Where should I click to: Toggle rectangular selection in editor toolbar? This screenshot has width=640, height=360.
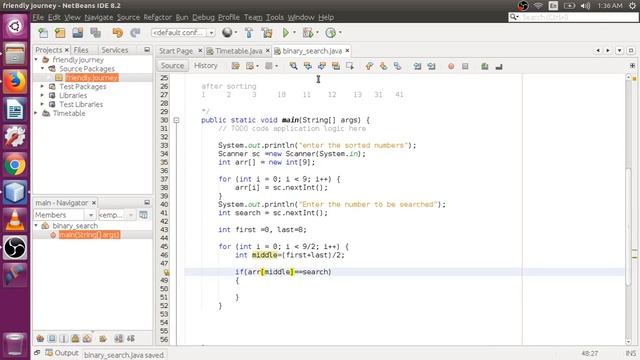tap(350, 66)
